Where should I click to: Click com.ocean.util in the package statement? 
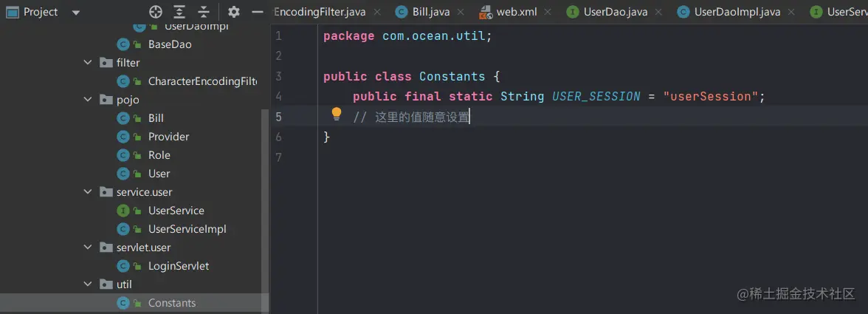[x=433, y=36]
